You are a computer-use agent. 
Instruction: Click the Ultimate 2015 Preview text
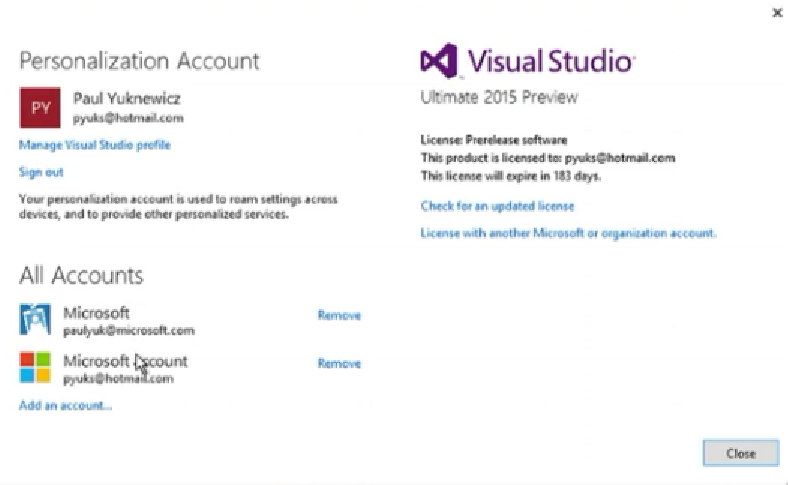point(499,97)
